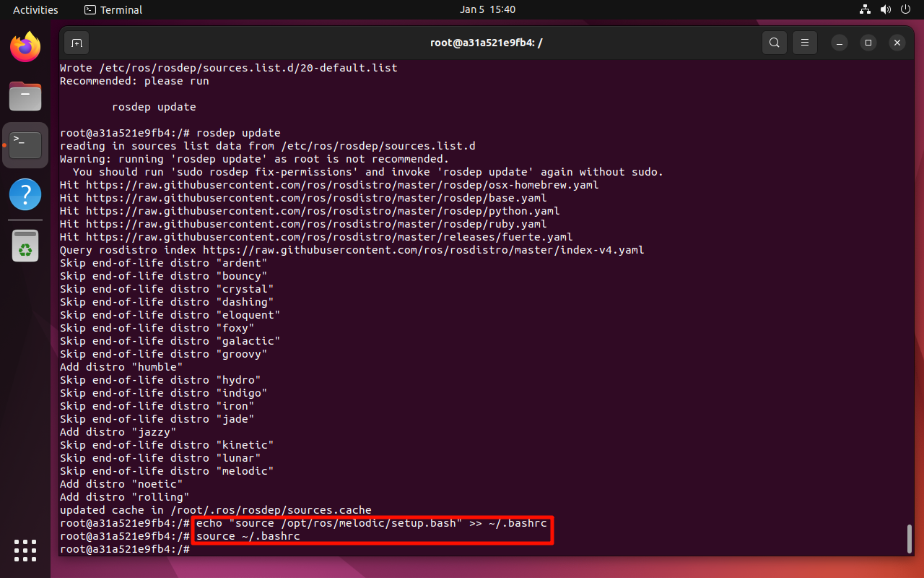Open the Trash from the dock
This screenshot has width=924, height=578.
(25, 246)
